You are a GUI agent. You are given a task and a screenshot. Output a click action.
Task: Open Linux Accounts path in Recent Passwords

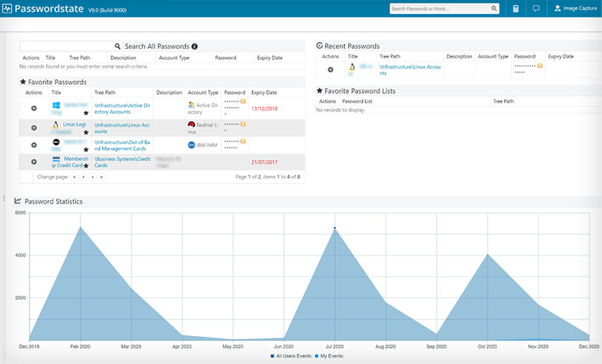[409, 70]
